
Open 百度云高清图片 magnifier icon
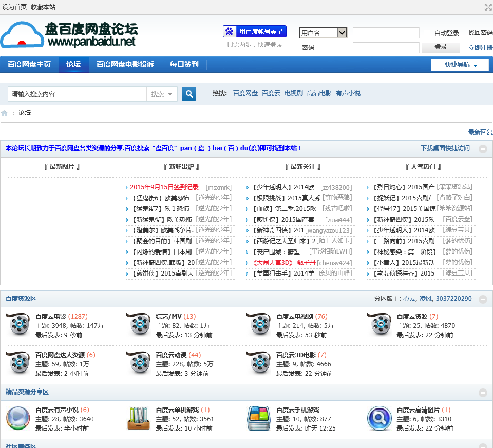[x=379, y=418]
